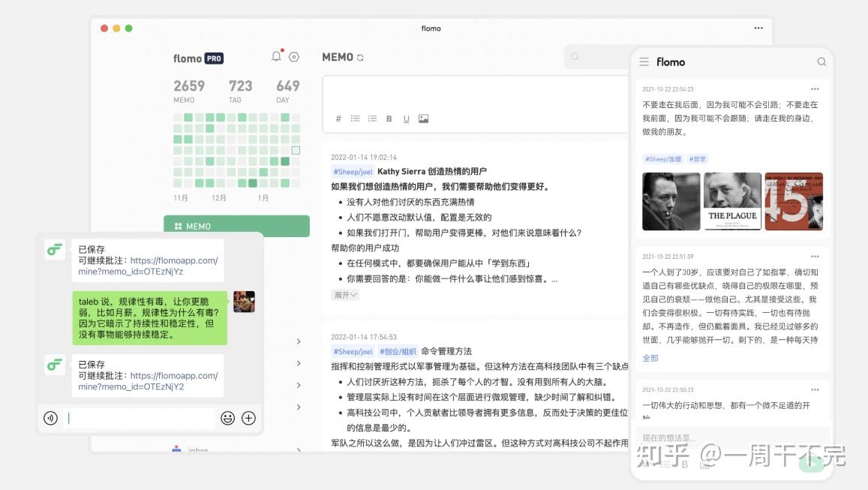Open the red cover thumbnail with 45

[794, 202]
